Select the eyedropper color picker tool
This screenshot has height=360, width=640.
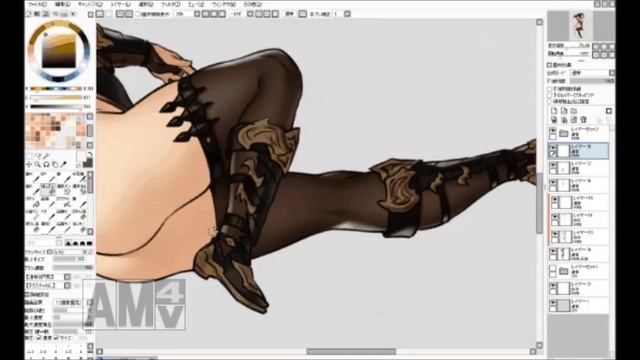point(63,164)
